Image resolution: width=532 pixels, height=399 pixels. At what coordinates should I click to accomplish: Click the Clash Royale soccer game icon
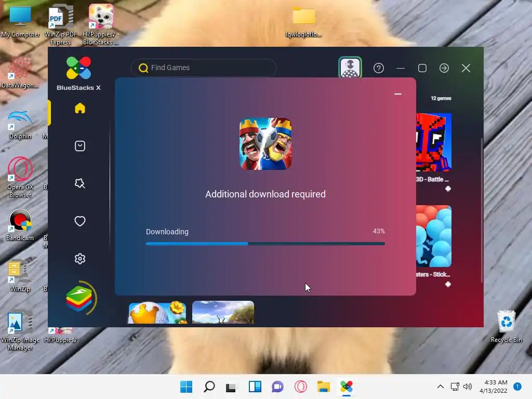tap(265, 144)
